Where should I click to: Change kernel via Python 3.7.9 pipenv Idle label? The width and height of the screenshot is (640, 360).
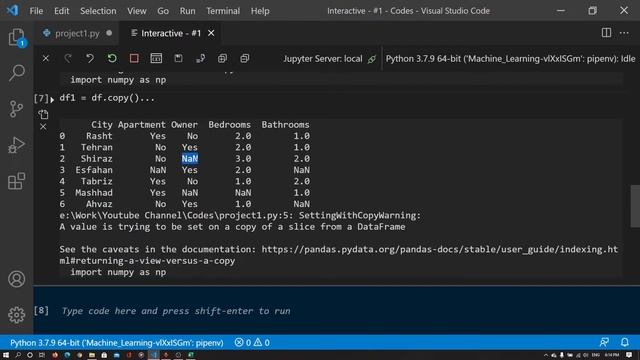tap(510, 59)
